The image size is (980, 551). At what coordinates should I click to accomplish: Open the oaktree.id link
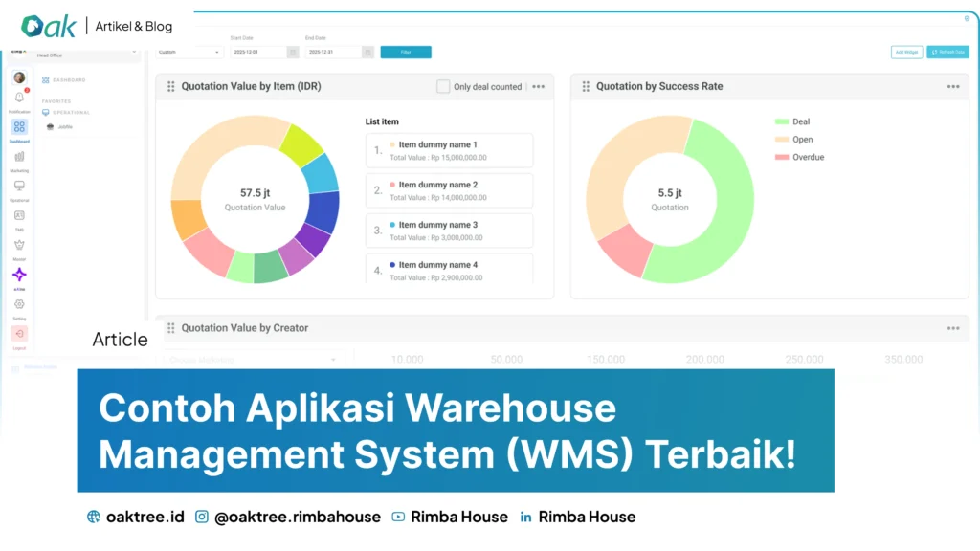[145, 517]
